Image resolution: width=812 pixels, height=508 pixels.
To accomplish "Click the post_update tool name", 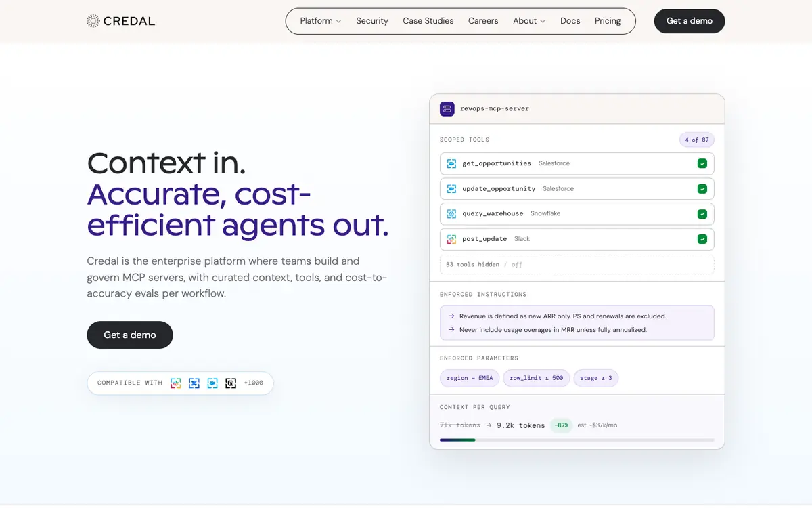I will [484, 239].
